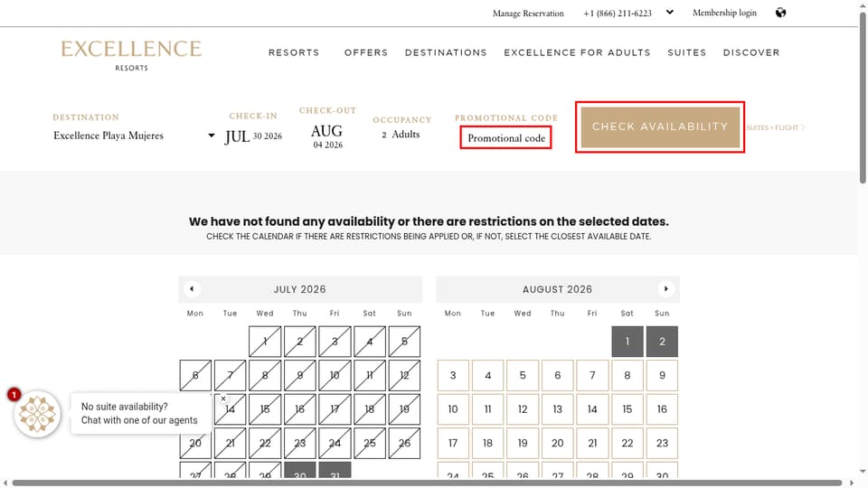Select August 21 in the calendar
Viewport: 868px width, 488px height.
pos(592,443)
